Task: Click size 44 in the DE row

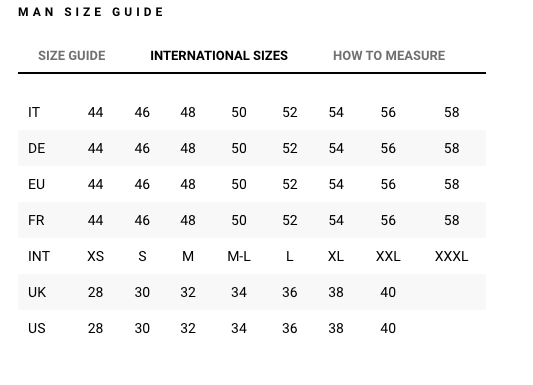Action: [x=96, y=148]
